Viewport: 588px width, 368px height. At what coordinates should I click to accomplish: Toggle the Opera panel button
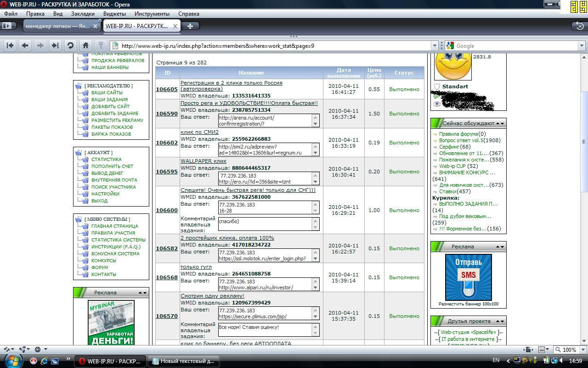(x=9, y=26)
